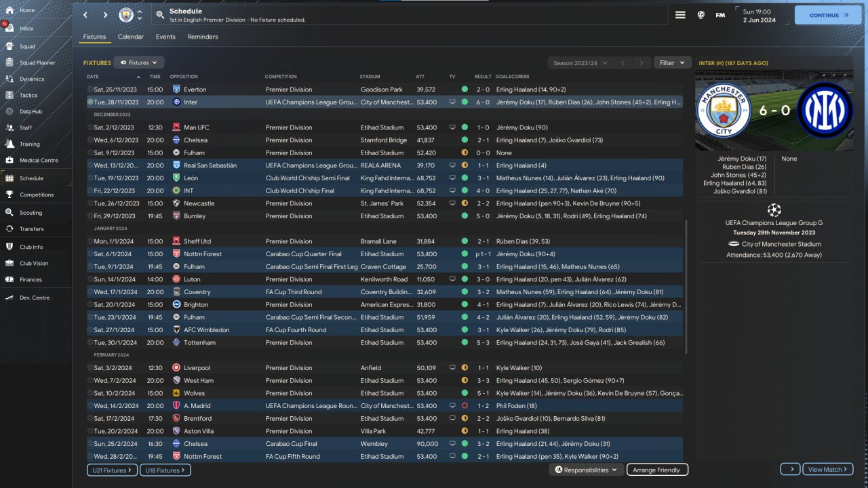This screenshot has width=868, height=488.
Task: Open the Staff screen
Action: click(26, 128)
